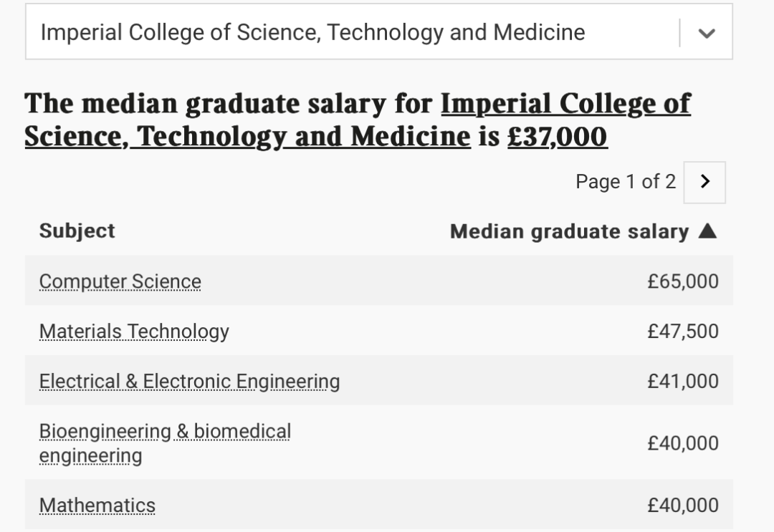Select Electrical & Electronic Engineering subject link
Viewport: 774px width, 532px height.
(189, 382)
